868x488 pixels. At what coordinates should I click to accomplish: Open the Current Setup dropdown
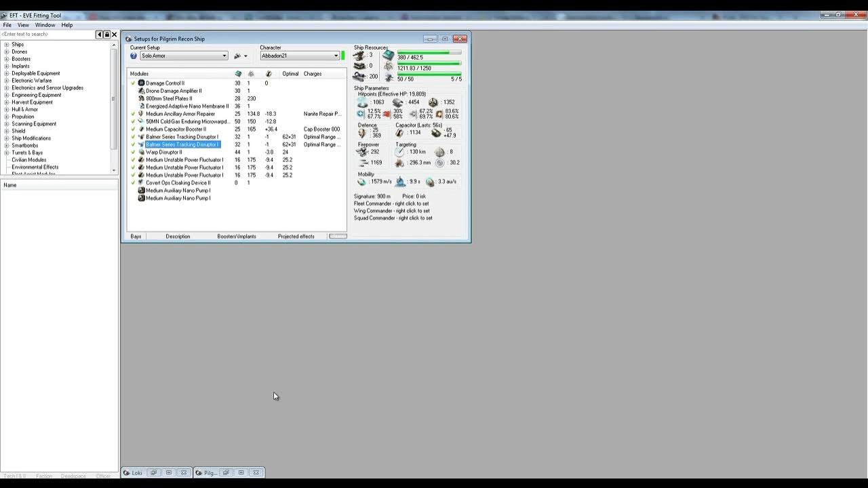coord(224,56)
